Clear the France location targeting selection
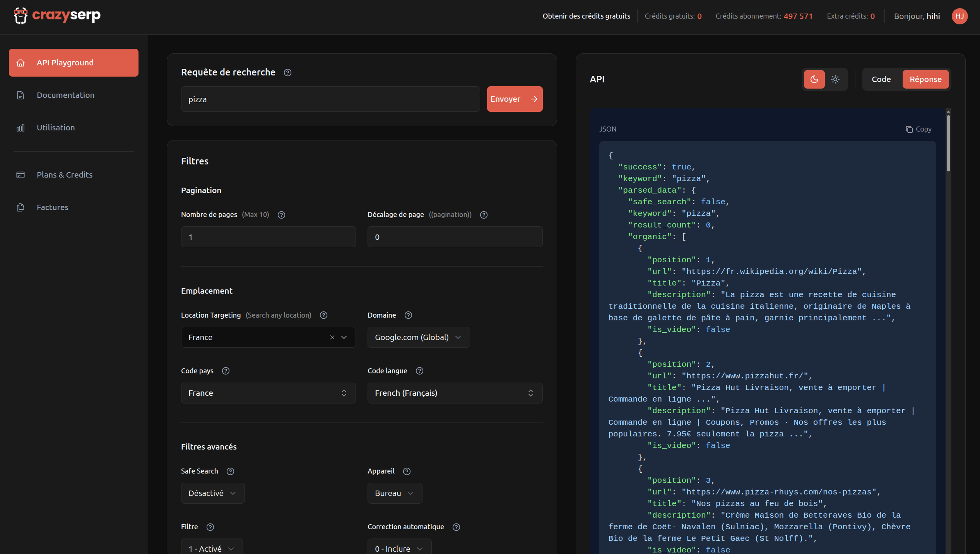Screen dimensions: 980x554 (332, 337)
